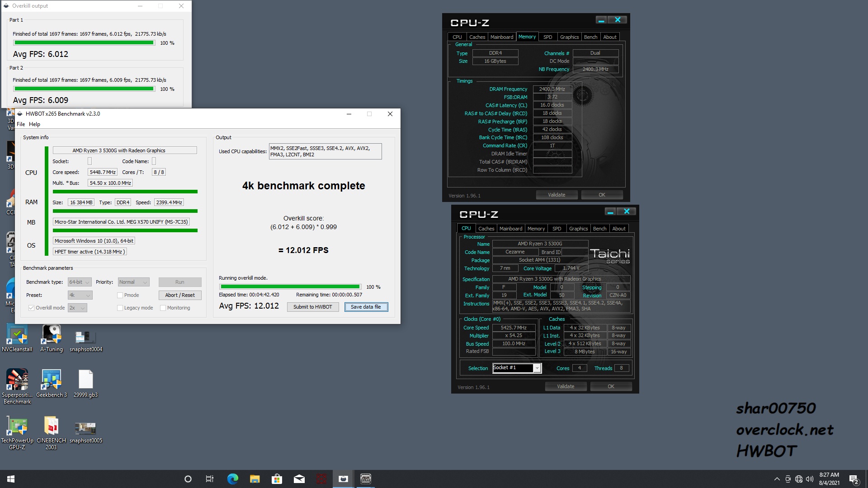Enable the Pmode checkbox

(120, 295)
